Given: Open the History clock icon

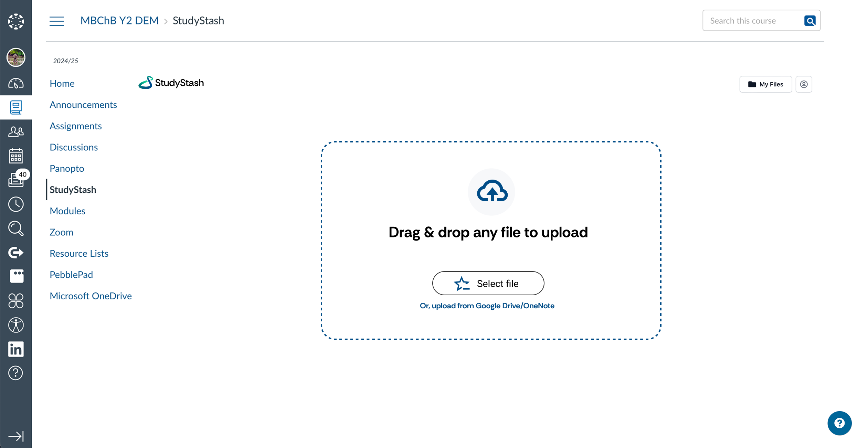Looking at the screenshot, I should click(16, 204).
